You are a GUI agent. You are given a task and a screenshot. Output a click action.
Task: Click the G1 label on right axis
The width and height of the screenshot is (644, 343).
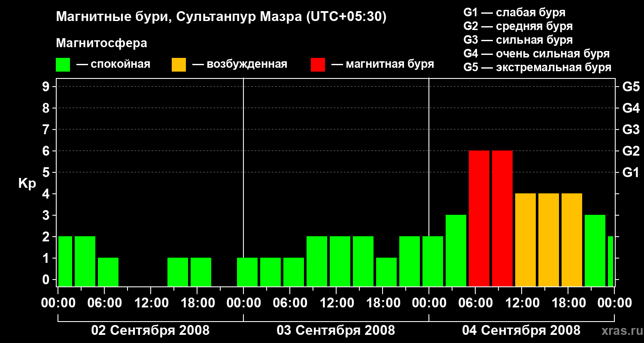click(631, 172)
